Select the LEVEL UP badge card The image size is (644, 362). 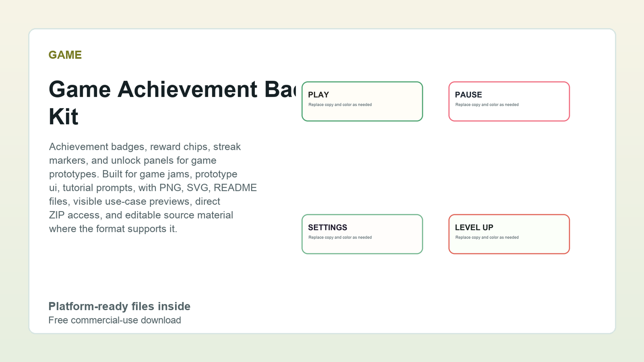[509, 234]
